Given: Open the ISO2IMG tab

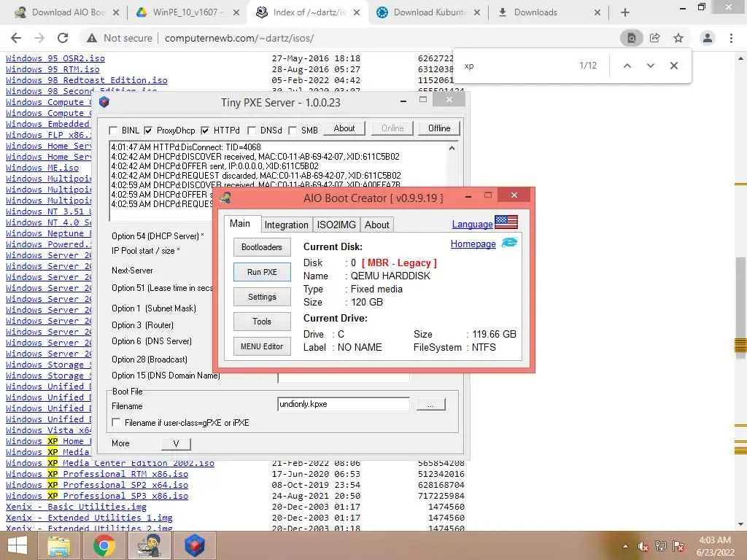Looking at the screenshot, I should tap(336, 225).
